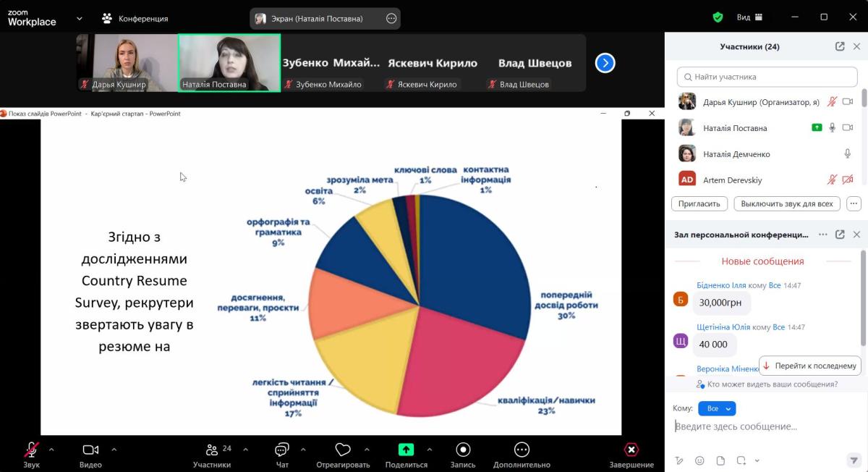This screenshot has width=868, height=472.
Task: Send the chat message arrow
Action: [854, 460]
